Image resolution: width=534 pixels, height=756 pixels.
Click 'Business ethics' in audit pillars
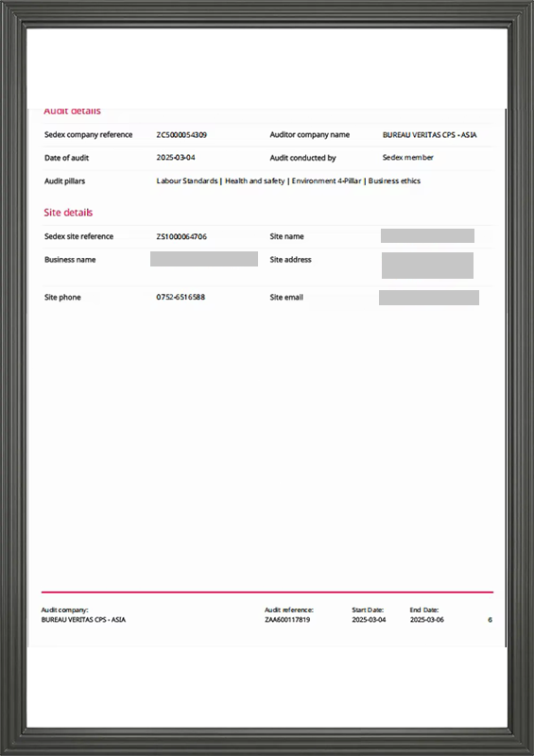tap(394, 180)
